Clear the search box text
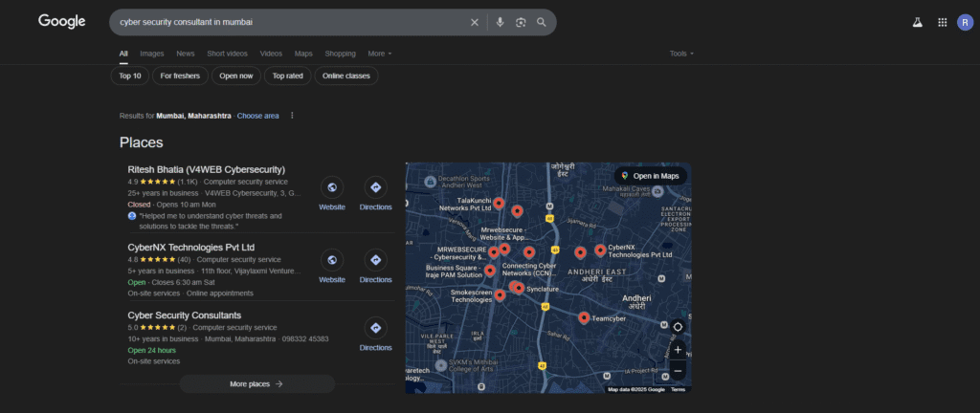Viewport: 980px width, 413px height. pos(474,22)
